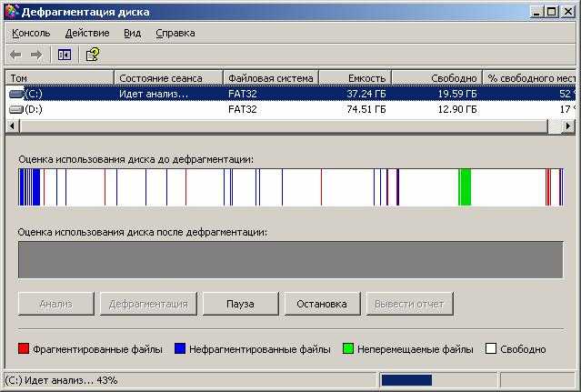Open the Консоль menu

[31, 33]
